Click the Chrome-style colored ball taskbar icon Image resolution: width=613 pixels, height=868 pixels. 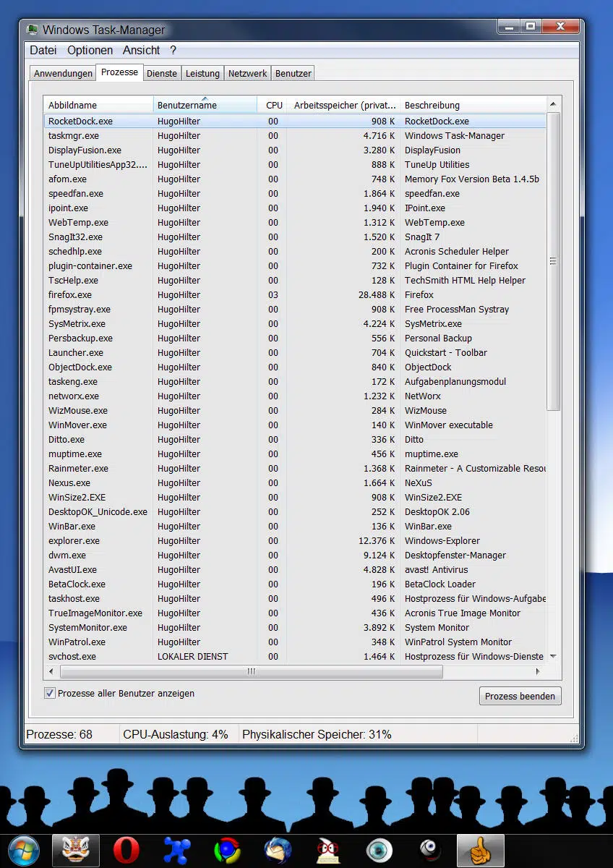227,850
